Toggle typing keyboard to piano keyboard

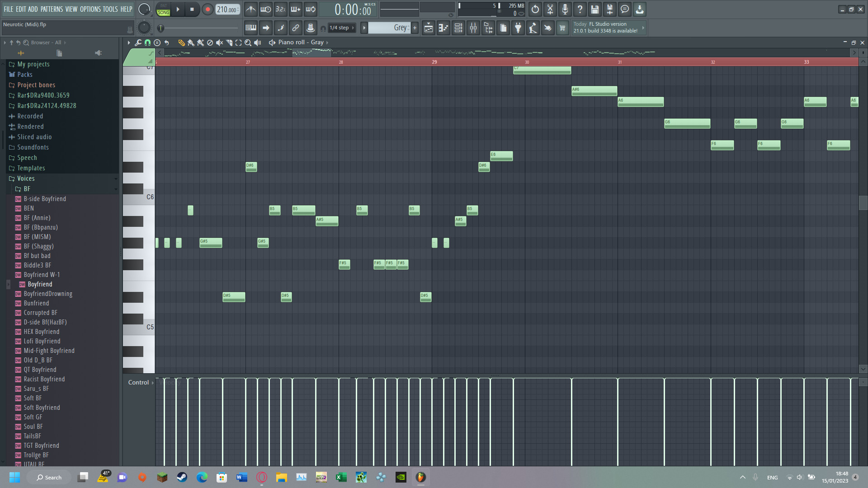click(x=251, y=28)
